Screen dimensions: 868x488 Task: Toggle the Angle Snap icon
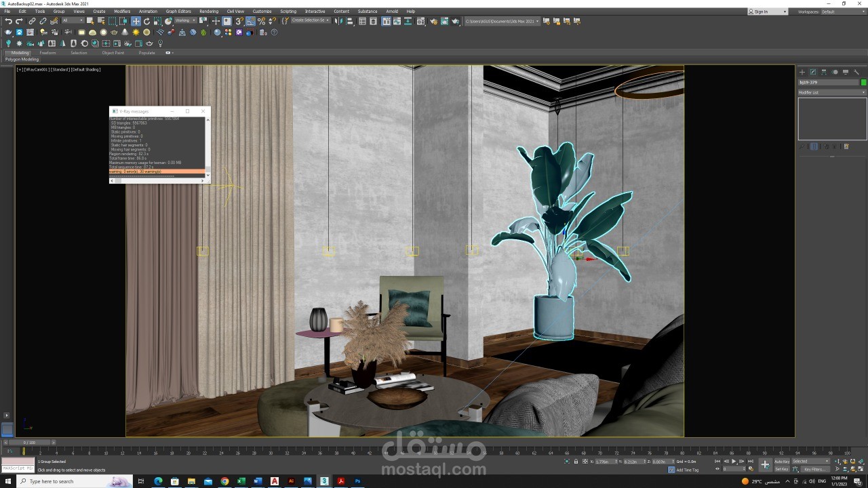coord(250,21)
